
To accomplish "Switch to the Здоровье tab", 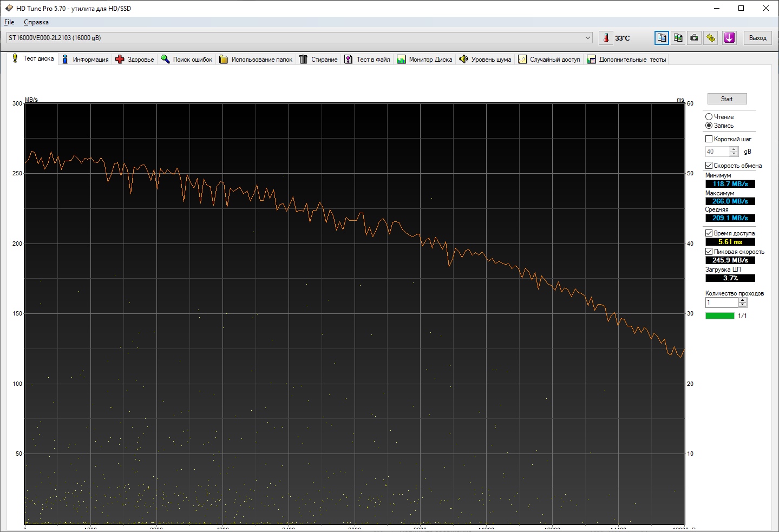I will [x=135, y=60].
